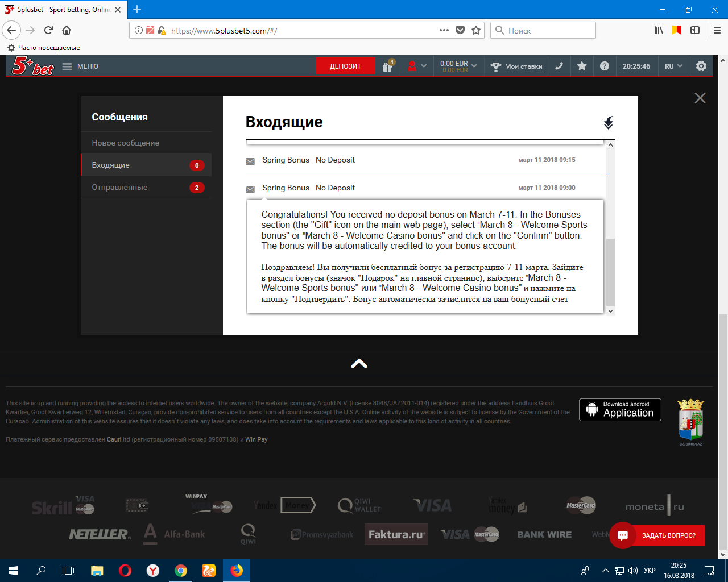Click the double-arrow icon beside Входящие heading
Image resolution: width=728 pixels, height=582 pixels.
608,123
